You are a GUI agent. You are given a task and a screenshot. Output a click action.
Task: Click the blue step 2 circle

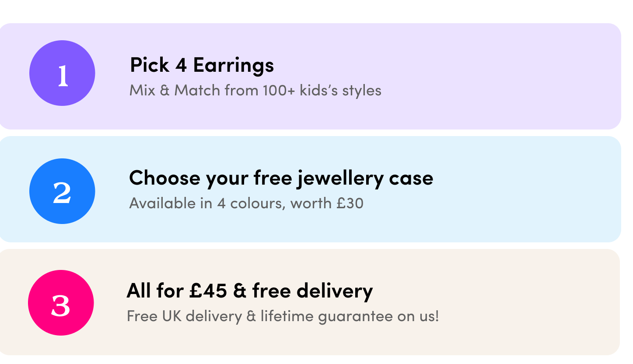pos(62,191)
